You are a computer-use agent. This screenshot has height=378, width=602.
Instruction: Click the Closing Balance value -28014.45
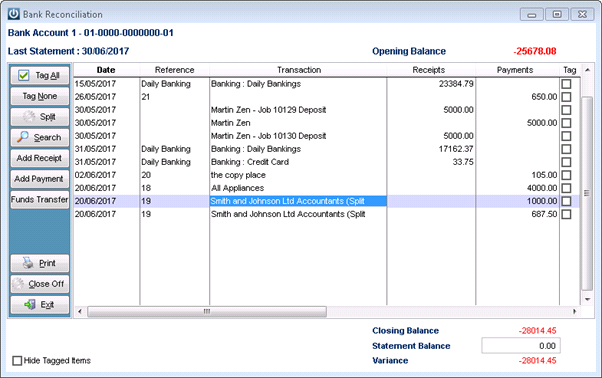coord(537,330)
